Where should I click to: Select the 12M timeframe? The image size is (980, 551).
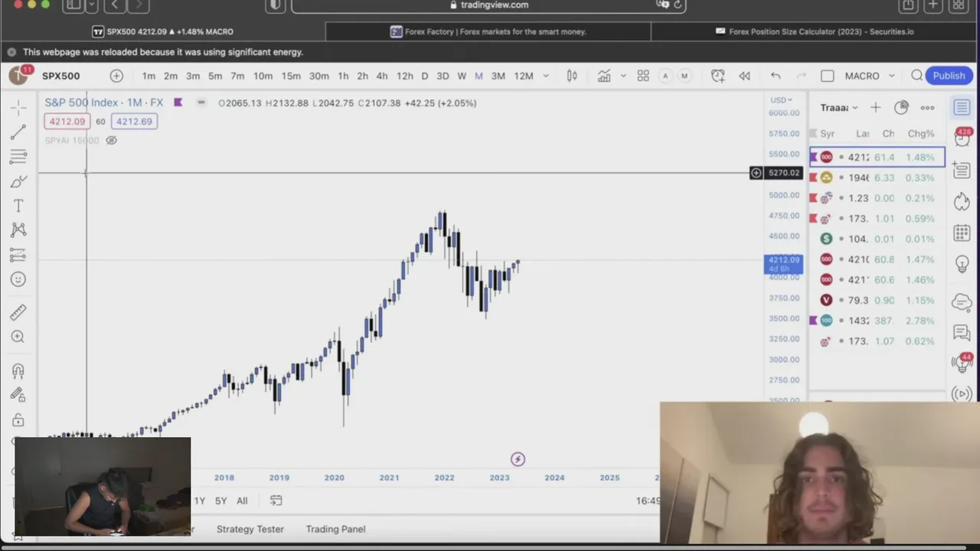524,76
